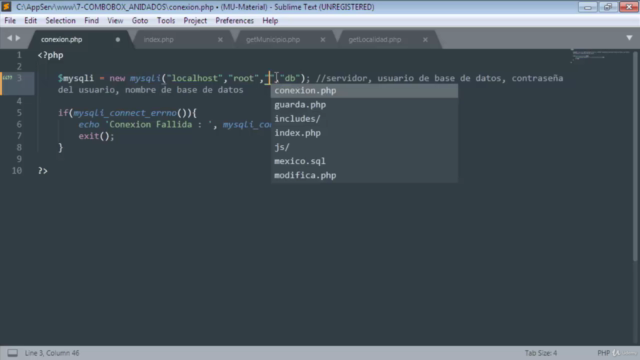Select includes/ in autocomplete list
Viewport: 640px width, 360px height.
pyautogui.click(x=364, y=119)
